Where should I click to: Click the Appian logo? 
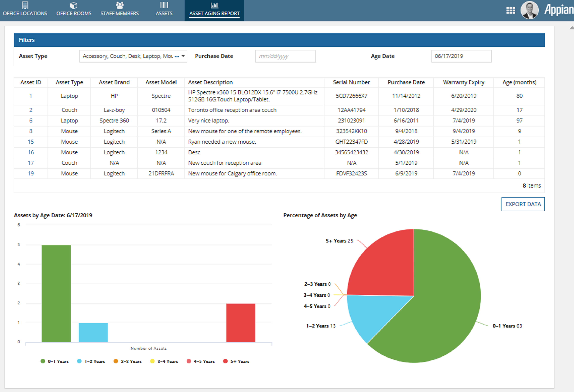point(559,10)
